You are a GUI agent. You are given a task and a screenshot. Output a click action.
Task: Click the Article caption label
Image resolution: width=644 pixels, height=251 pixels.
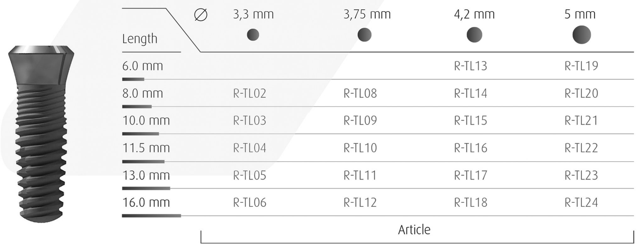point(414,230)
